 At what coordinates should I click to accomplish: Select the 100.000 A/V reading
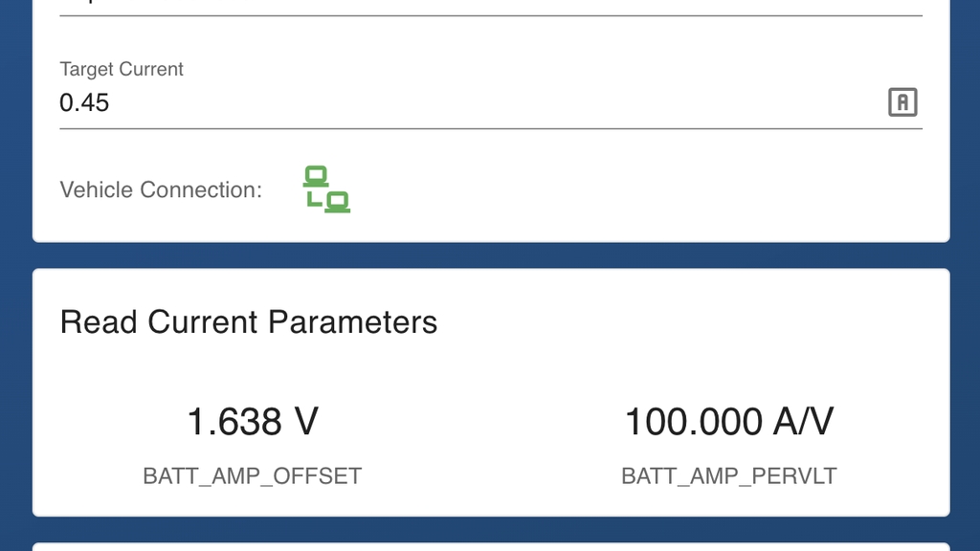coord(729,422)
